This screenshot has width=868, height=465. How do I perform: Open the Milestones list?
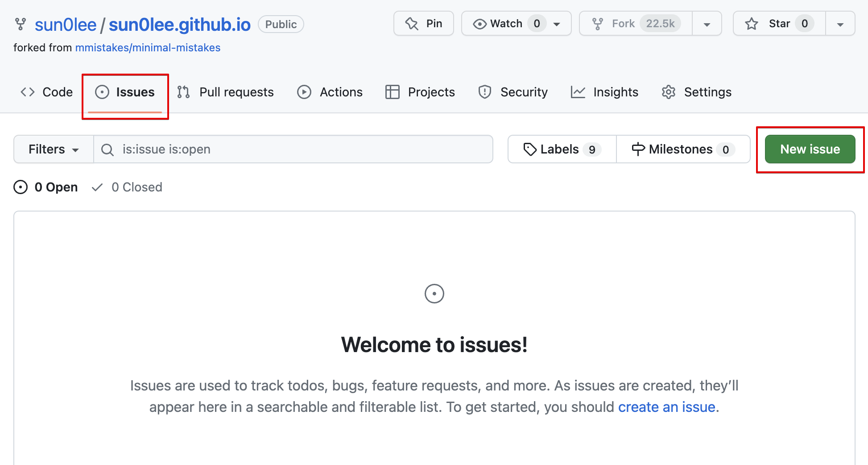tap(683, 149)
